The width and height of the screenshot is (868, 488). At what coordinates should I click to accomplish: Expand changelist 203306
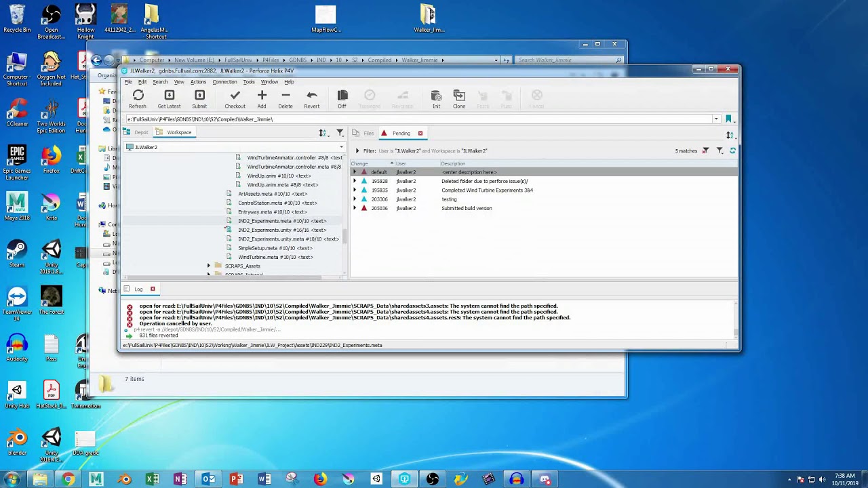354,199
